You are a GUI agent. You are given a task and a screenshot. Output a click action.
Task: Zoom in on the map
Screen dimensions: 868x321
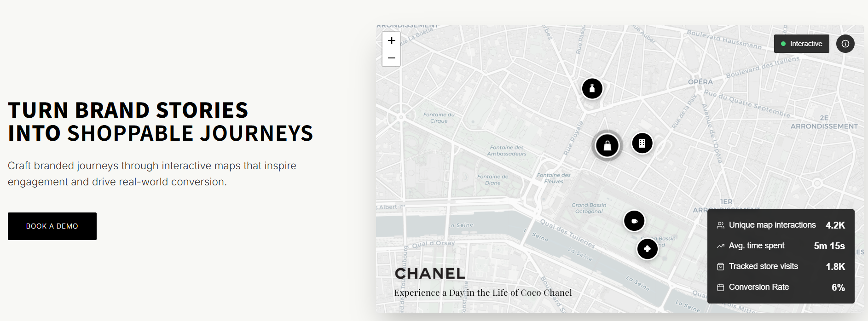pyautogui.click(x=391, y=40)
